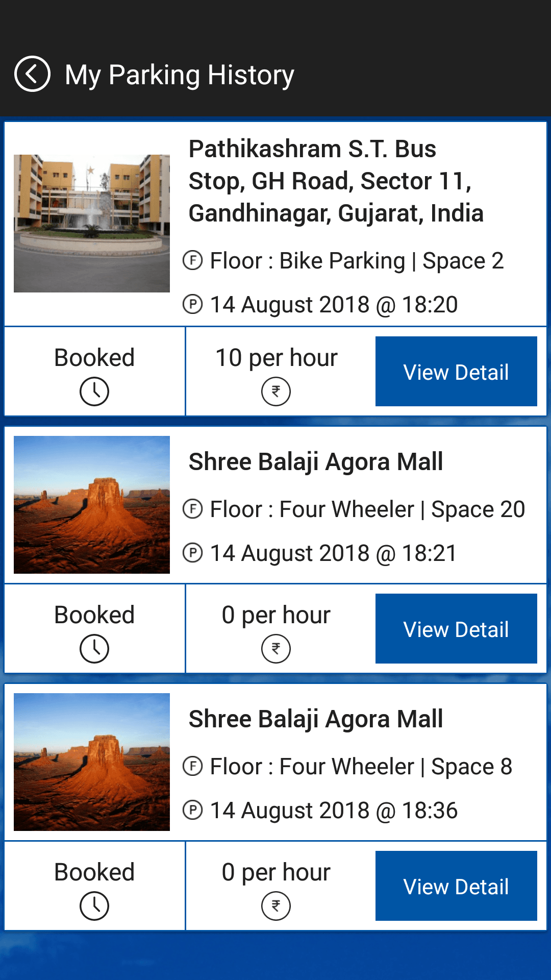Click clock icon under Space 20 booking status
The image size is (551, 980).
(x=94, y=649)
